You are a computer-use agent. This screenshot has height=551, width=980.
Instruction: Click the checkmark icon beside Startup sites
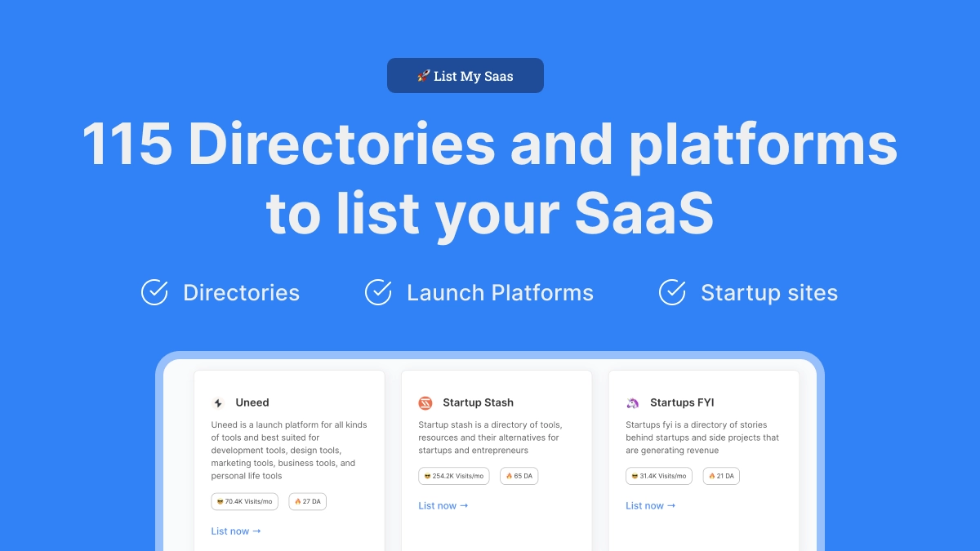pyautogui.click(x=672, y=292)
